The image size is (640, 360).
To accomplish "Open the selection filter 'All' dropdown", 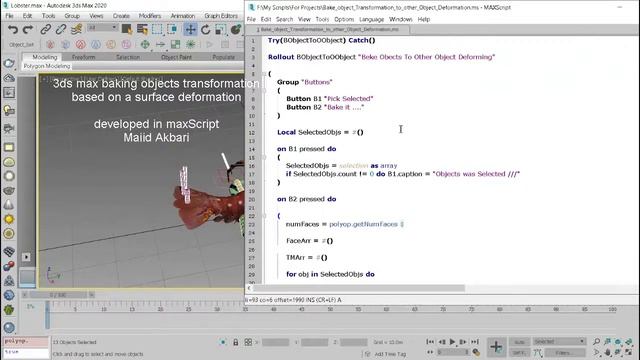I will pyautogui.click(x=102, y=28).
